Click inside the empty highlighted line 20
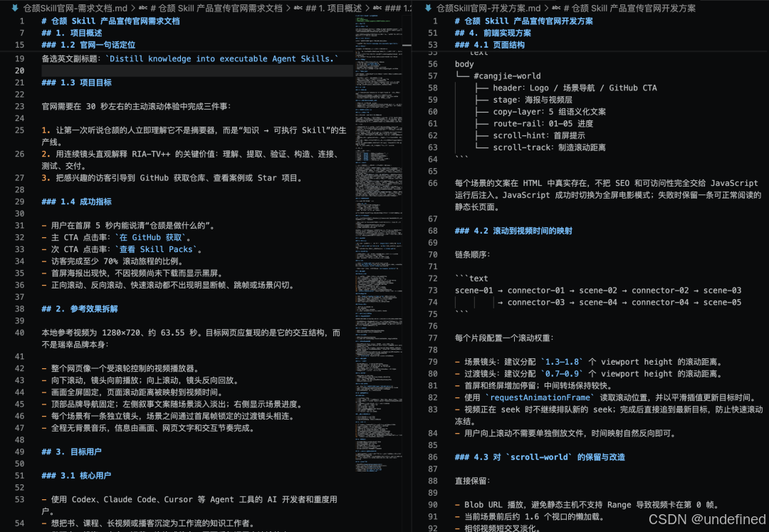Screen dimensions: 769x532 coord(197,71)
